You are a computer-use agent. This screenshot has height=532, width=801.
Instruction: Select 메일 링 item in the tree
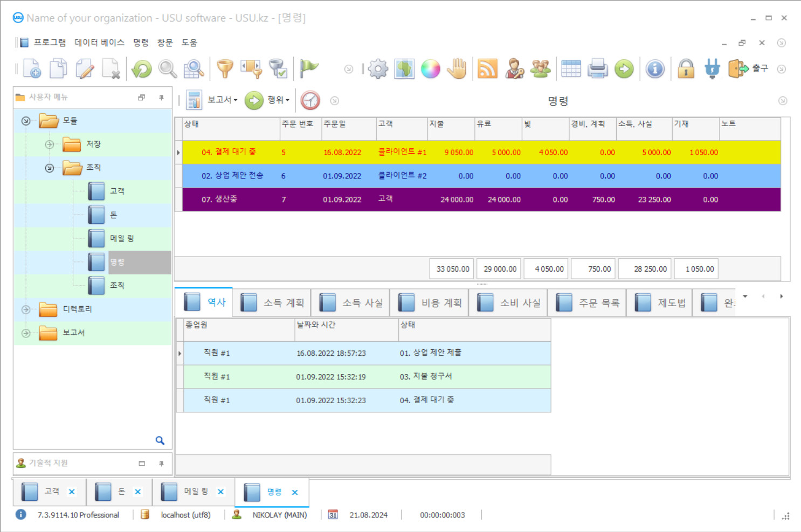pyautogui.click(x=122, y=239)
